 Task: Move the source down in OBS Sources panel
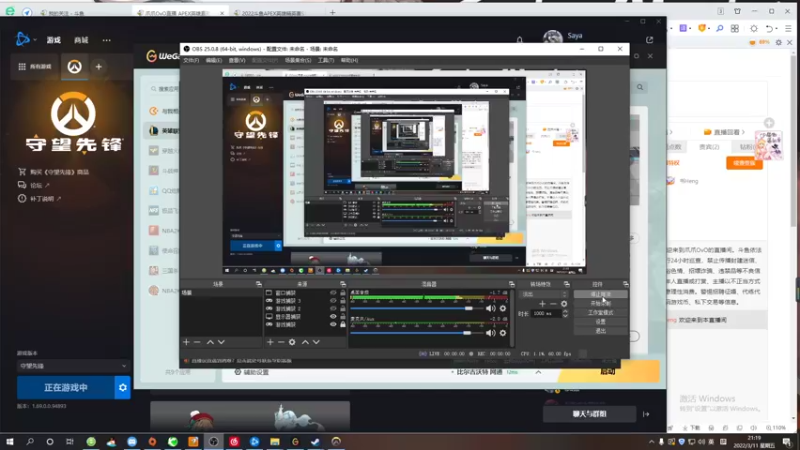pyautogui.click(x=316, y=342)
